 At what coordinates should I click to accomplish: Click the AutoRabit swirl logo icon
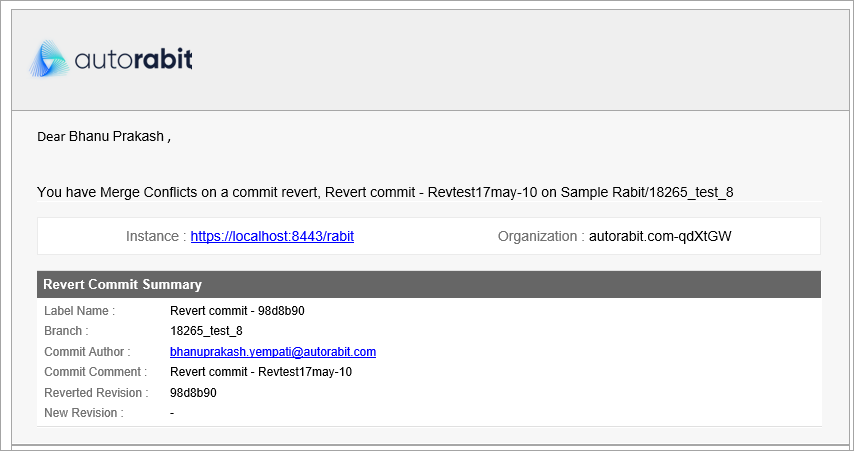49,60
